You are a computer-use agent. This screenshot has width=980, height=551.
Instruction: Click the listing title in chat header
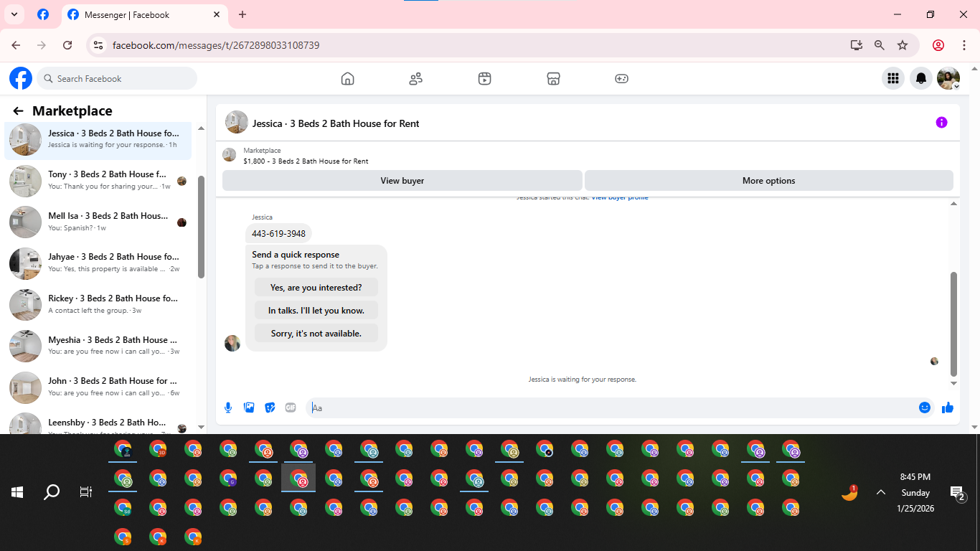pos(336,123)
